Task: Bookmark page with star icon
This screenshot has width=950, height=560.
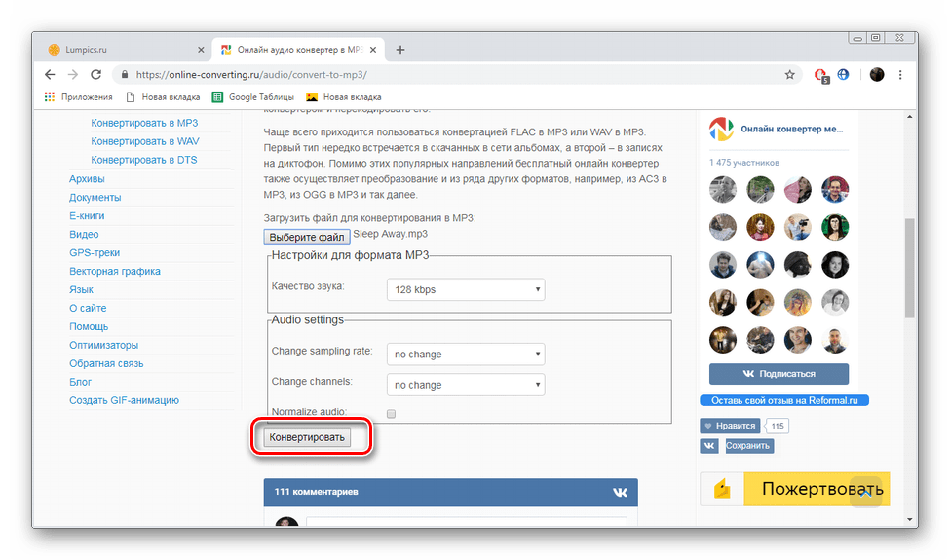Action: pos(789,74)
